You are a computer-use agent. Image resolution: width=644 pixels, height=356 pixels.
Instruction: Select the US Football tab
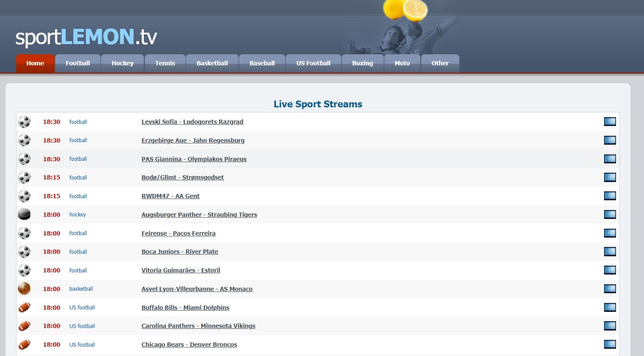click(x=313, y=63)
